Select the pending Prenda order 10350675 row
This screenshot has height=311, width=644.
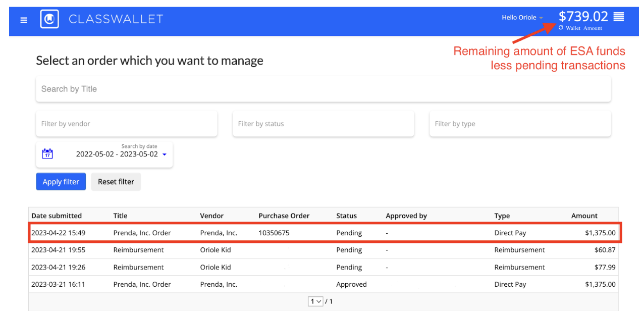click(x=323, y=233)
